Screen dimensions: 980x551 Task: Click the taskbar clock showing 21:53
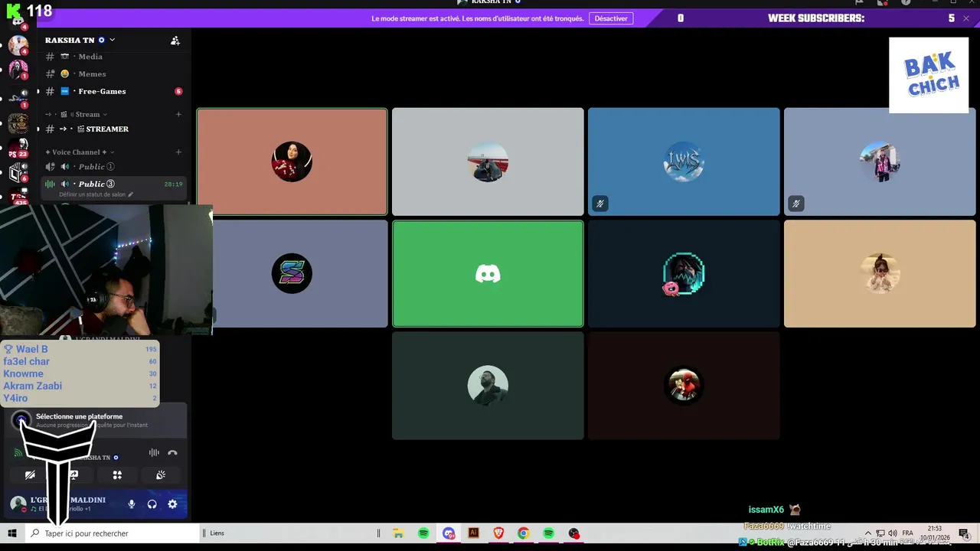(935, 533)
